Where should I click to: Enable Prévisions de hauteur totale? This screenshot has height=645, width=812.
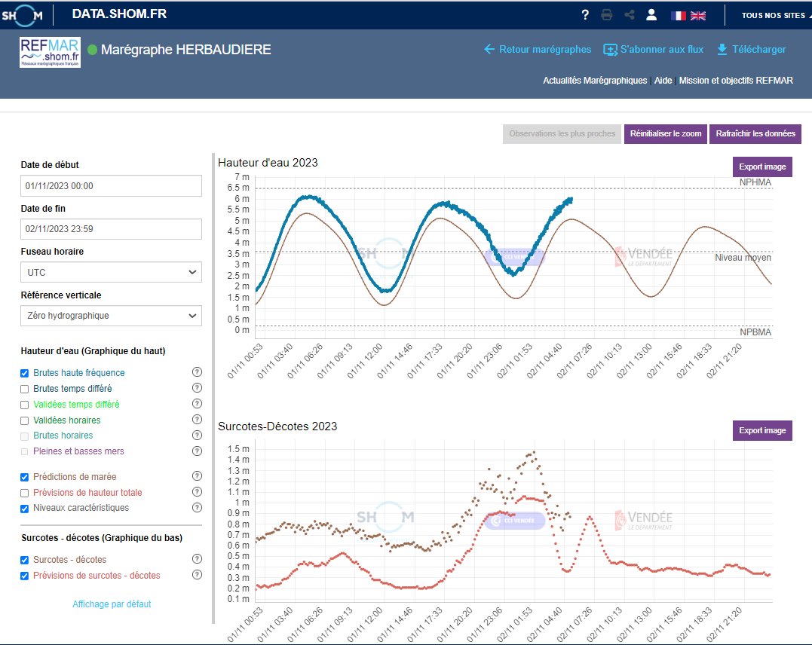pyautogui.click(x=24, y=493)
